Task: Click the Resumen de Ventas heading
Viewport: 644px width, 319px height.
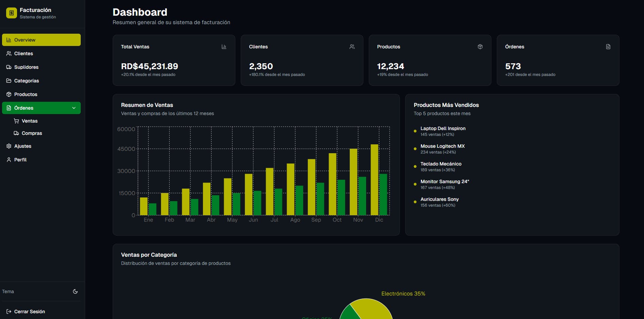Action: [x=147, y=105]
